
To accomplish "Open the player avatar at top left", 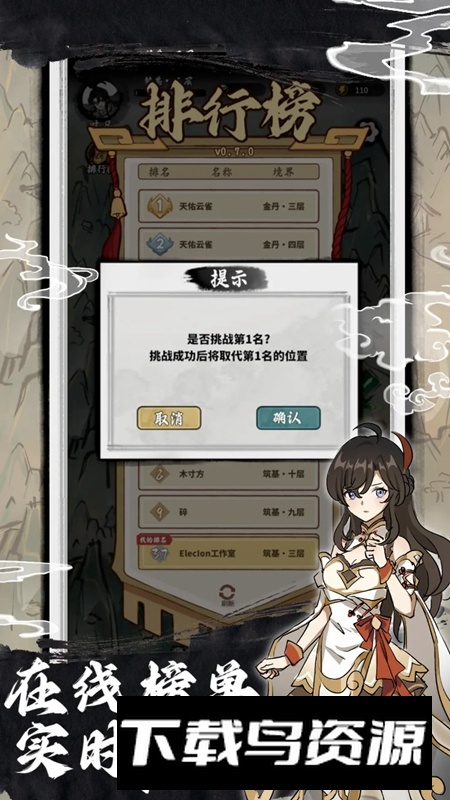I will point(102,100).
